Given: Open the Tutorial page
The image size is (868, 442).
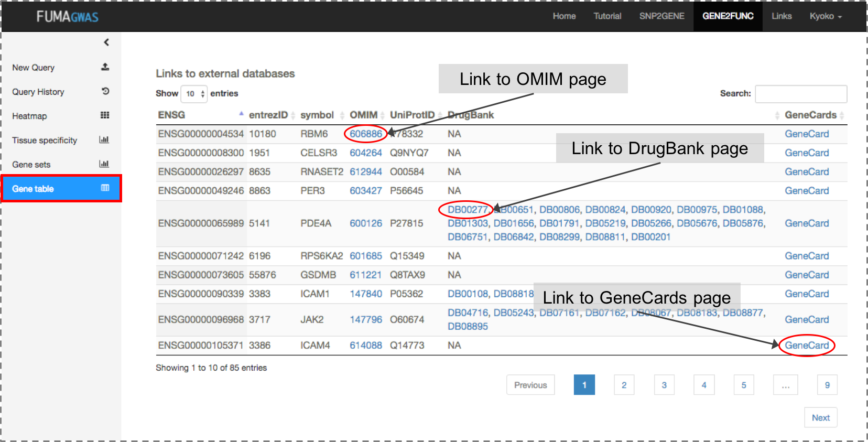Looking at the screenshot, I should click(607, 16).
